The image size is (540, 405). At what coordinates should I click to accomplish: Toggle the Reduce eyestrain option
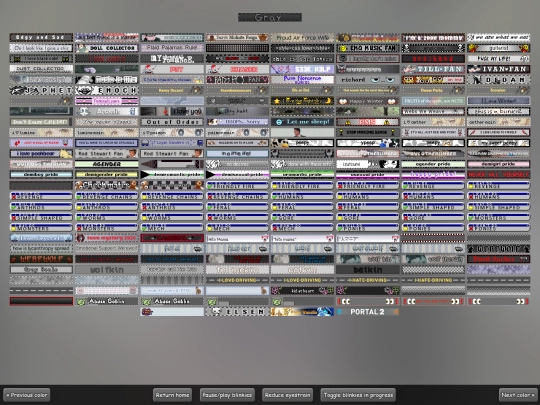point(288,395)
